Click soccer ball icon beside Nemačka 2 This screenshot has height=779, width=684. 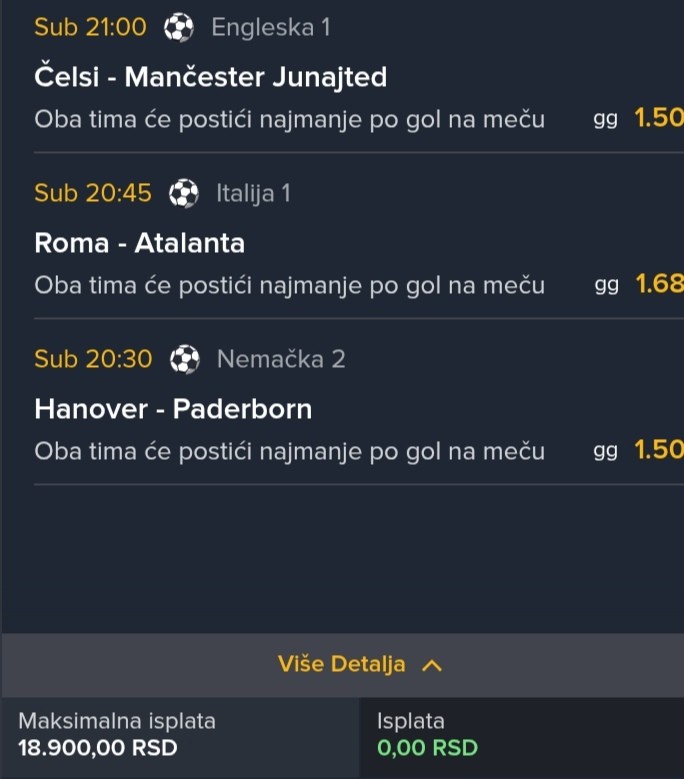tap(185, 359)
